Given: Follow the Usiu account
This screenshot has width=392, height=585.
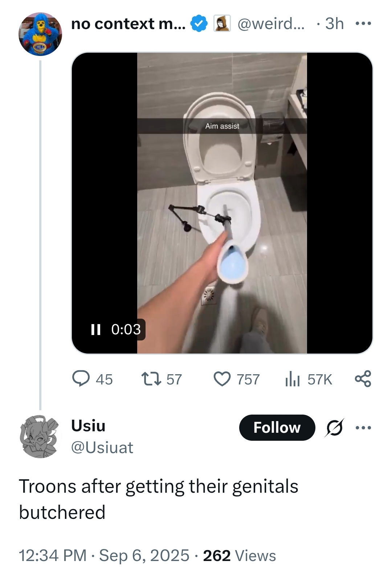Looking at the screenshot, I should coord(277,428).
